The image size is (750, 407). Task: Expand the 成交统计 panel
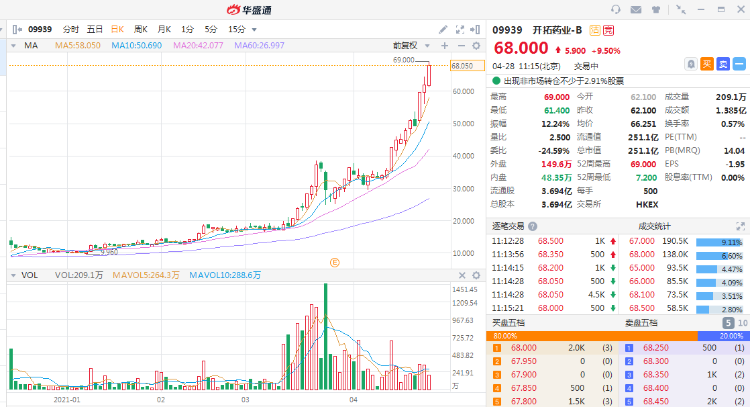pyautogui.click(x=740, y=226)
